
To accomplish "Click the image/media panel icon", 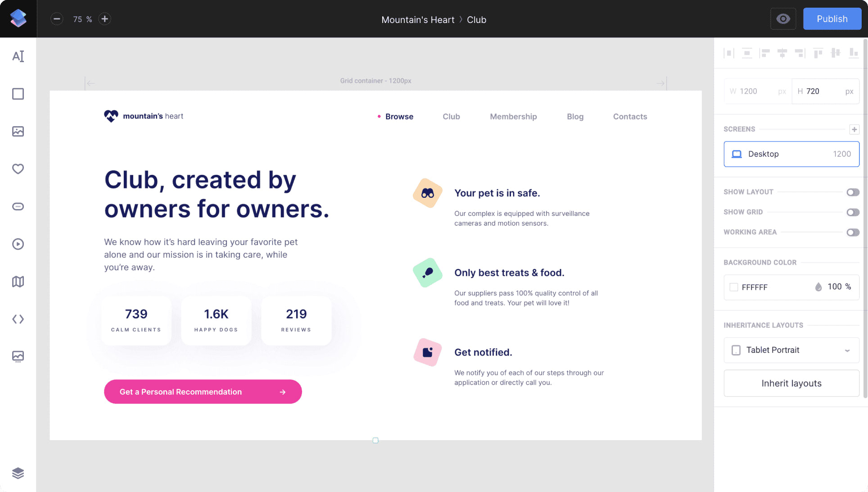I will click(x=17, y=131).
